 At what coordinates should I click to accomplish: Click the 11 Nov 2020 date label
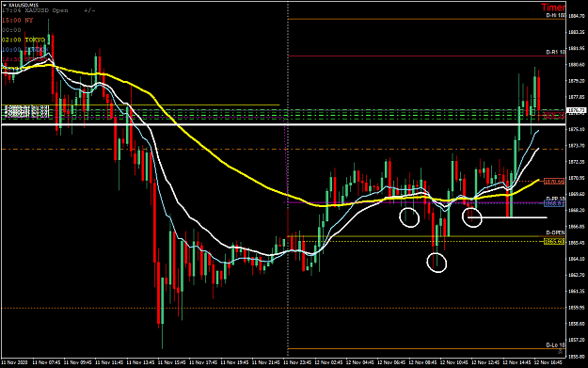15,362
